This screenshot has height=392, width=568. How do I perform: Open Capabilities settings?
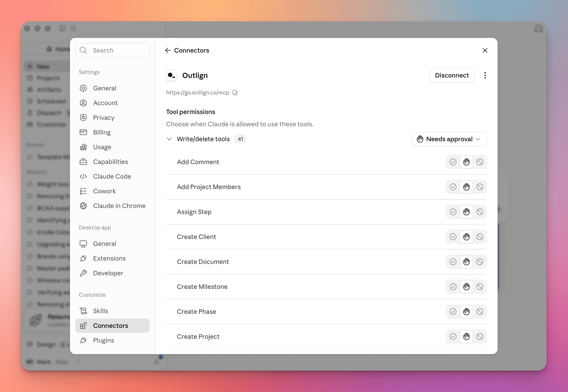pyautogui.click(x=112, y=162)
